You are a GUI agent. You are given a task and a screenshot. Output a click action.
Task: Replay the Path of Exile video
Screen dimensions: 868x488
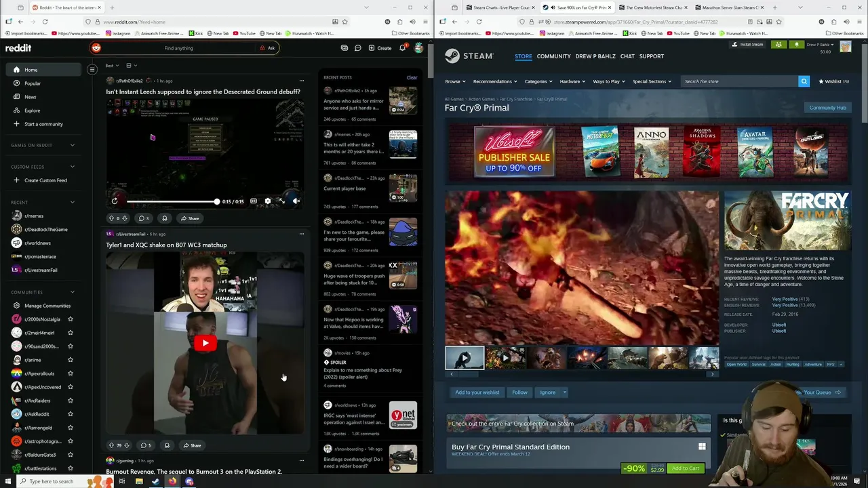tap(115, 201)
